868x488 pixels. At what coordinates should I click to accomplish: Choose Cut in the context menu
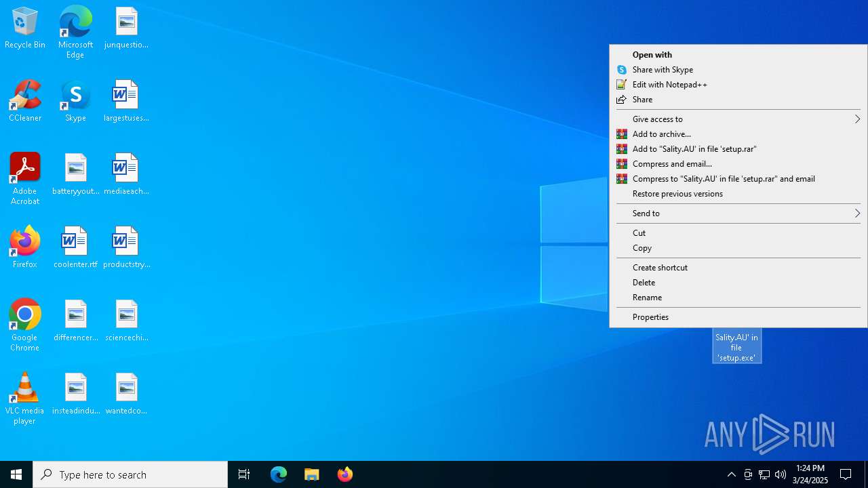pyautogui.click(x=738, y=233)
